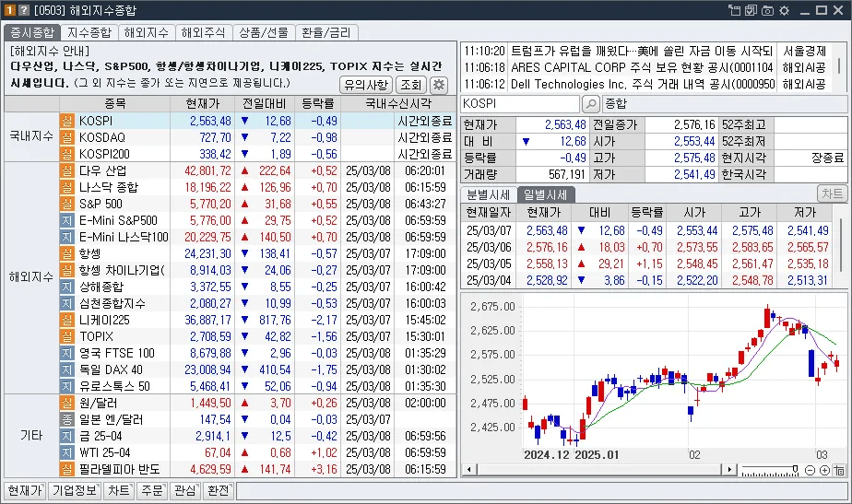Click the gray 종 badge beside 일본 엔/달러

66,419
